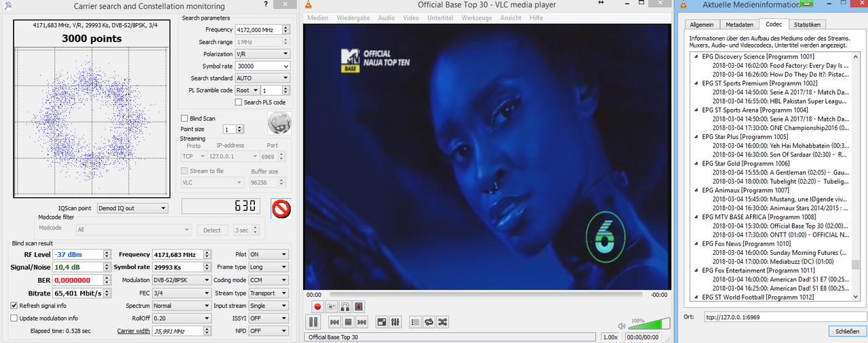Adjust the BER value spinner

click(x=106, y=280)
